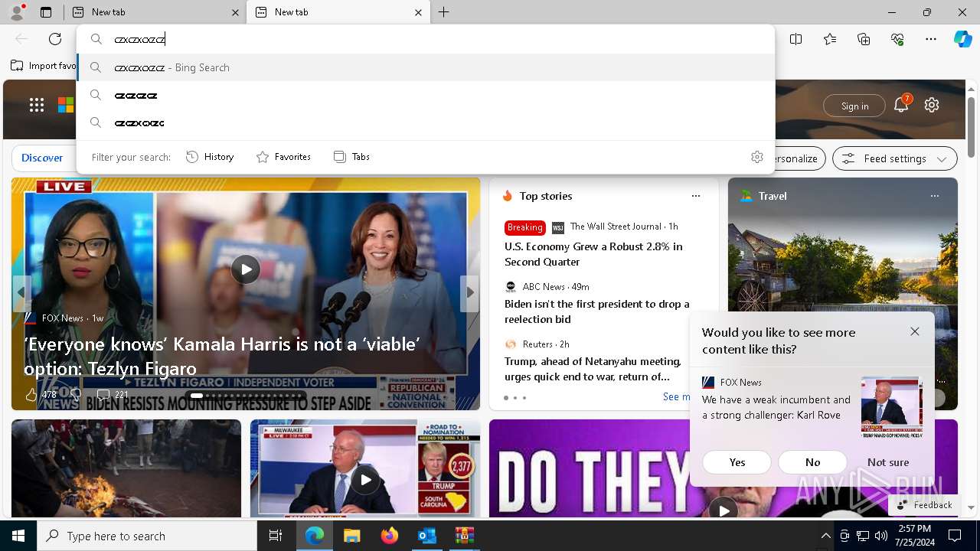The image size is (980, 551).
Task: Open Personalize button
Action: pyautogui.click(x=798, y=158)
